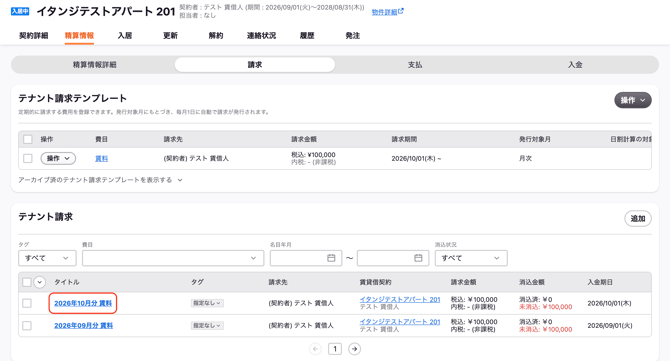Viewport: 670px width, 361px height.
Task: Switch to the 契約詳細 tab
Action: point(34,35)
